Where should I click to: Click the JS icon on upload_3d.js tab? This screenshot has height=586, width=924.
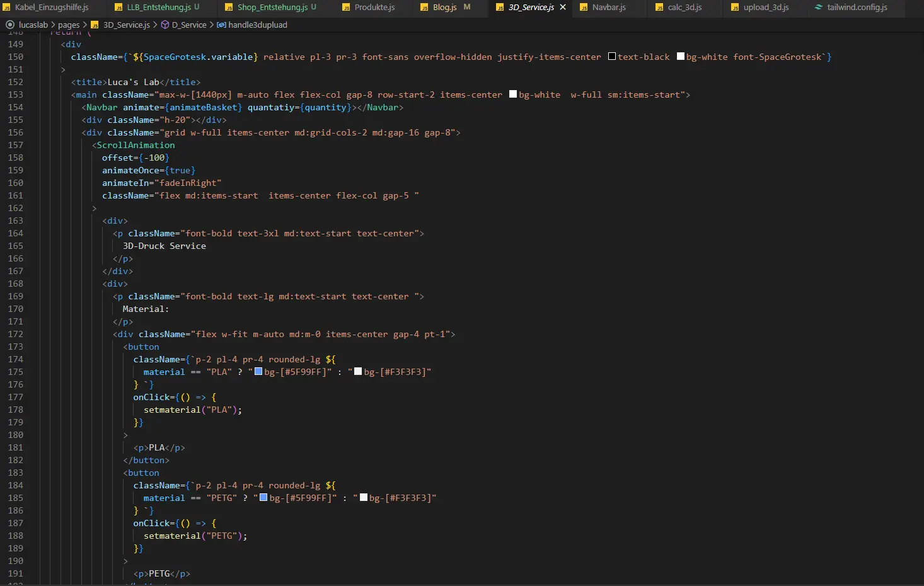click(x=735, y=8)
